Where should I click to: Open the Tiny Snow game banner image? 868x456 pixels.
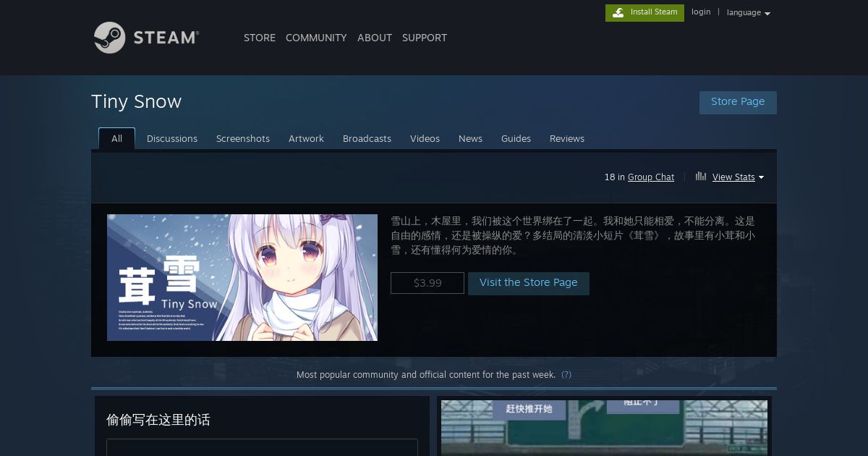242,277
